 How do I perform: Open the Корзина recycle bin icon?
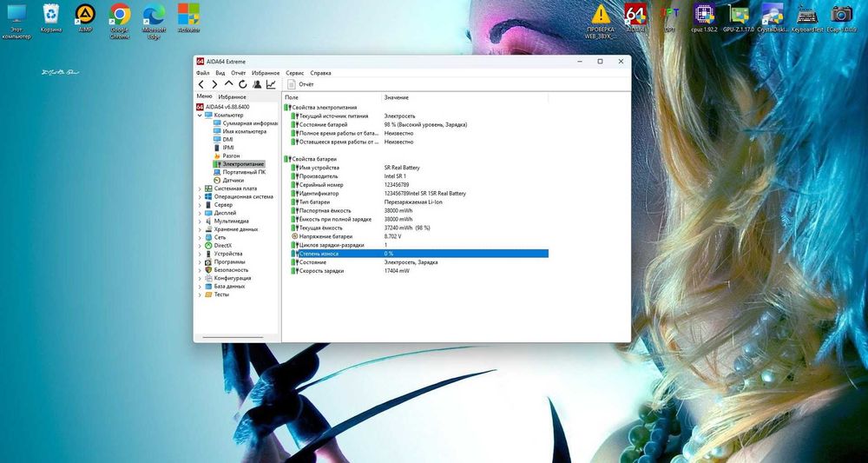click(51, 17)
